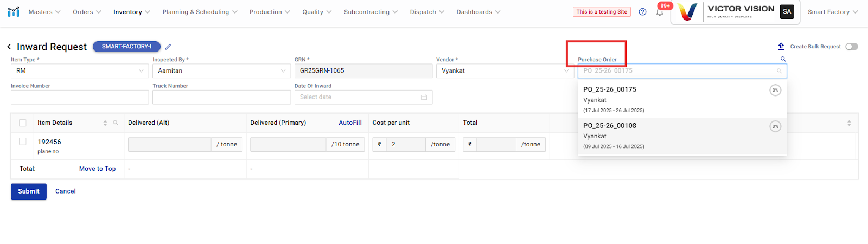Open the notifications bell icon
This screenshot has width=868, height=244.
(x=660, y=12)
